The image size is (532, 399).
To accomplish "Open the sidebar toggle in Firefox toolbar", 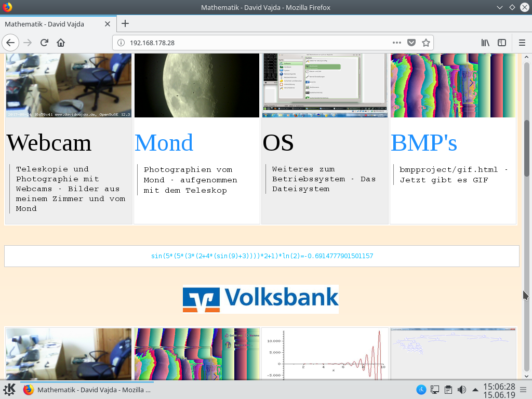I will click(x=501, y=43).
